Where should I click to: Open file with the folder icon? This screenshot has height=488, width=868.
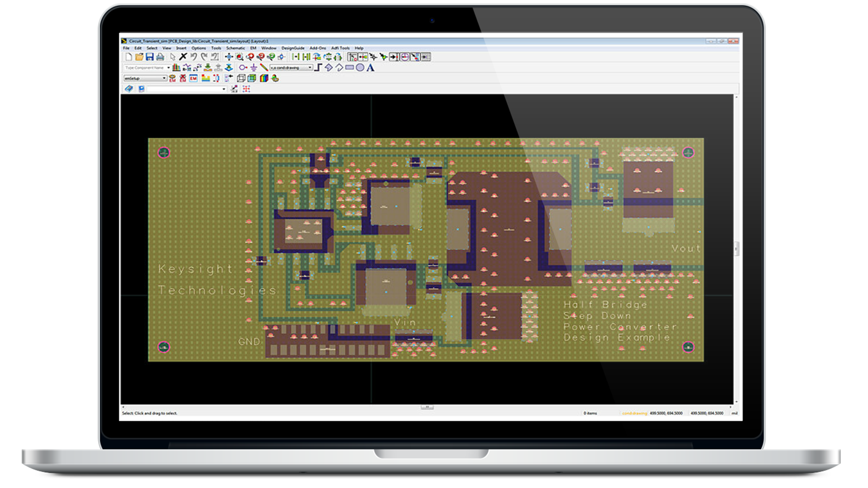point(139,57)
